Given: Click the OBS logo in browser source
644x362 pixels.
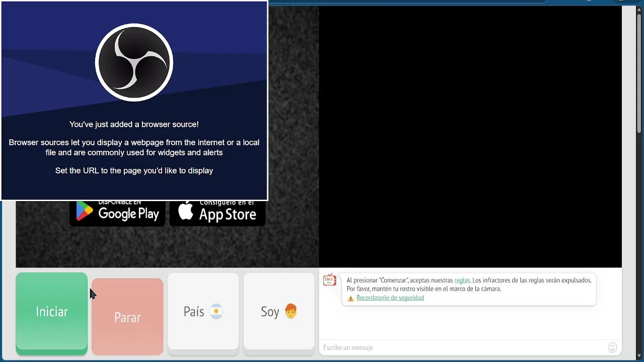Looking at the screenshot, I should [134, 62].
